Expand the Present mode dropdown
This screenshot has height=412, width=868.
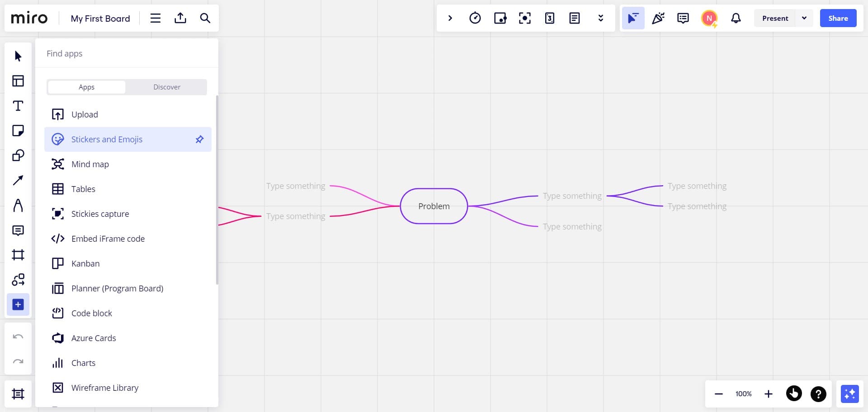coord(804,18)
